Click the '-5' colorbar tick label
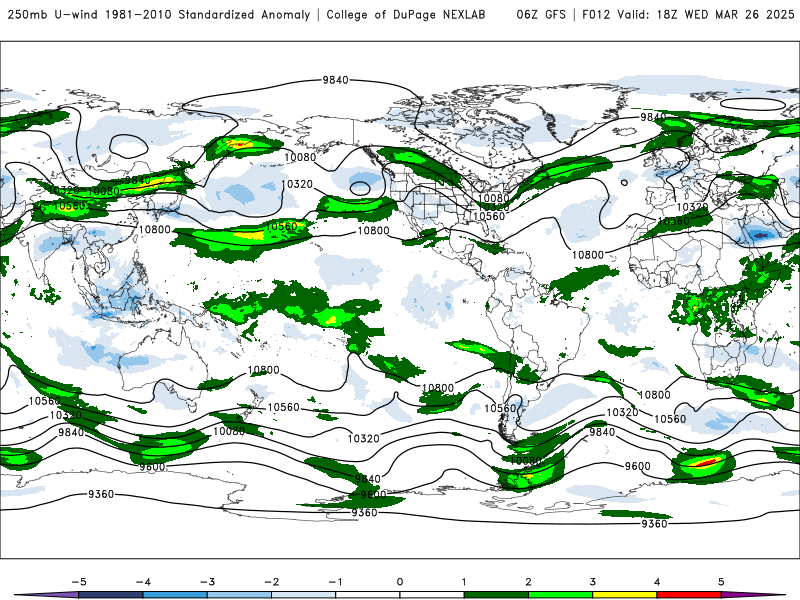 coord(79,582)
